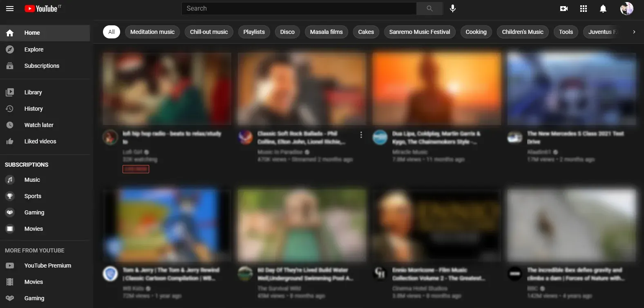This screenshot has width=644, height=308.
Task: Open the Tom & Jerry video thumbnail
Action: point(167,225)
